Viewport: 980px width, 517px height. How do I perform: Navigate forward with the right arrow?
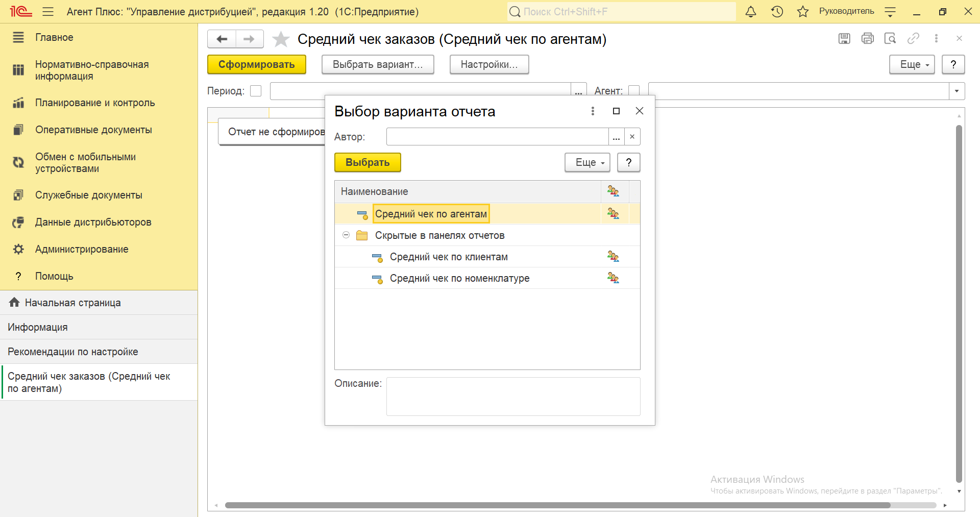[249, 39]
